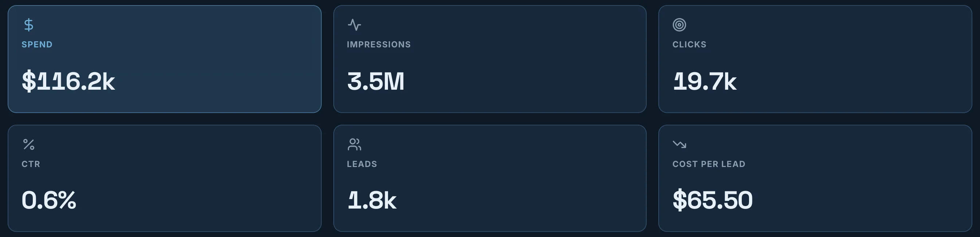Viewport: 980px width, 237px height.
Task: Click the people Leads icon
Action: (354, 144)
